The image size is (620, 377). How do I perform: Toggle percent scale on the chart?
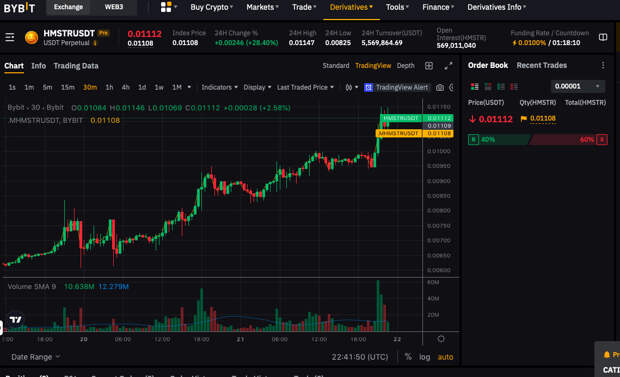pyautogui.click(x=408, y=357)
